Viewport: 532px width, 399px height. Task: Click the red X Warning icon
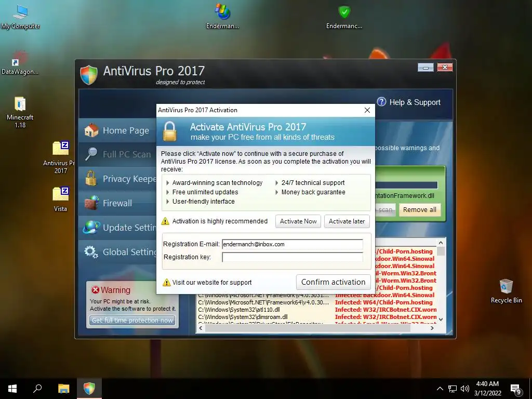tap(96, 290)
